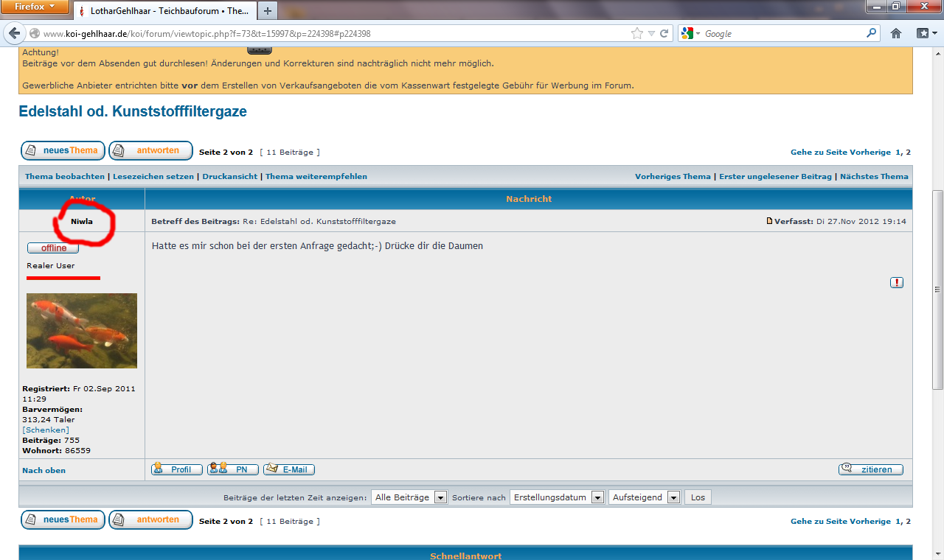Expand the Alle Beiträge dropdown
The width and height of the screenshot is (944, 560).
coord(409,497)
